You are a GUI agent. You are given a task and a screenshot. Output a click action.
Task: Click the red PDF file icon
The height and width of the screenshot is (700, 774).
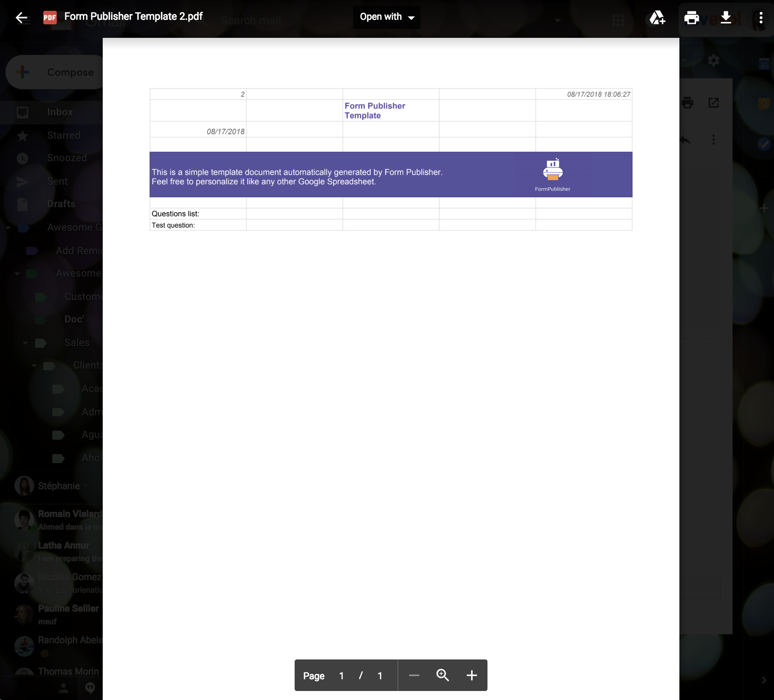(x=50, y=18)
